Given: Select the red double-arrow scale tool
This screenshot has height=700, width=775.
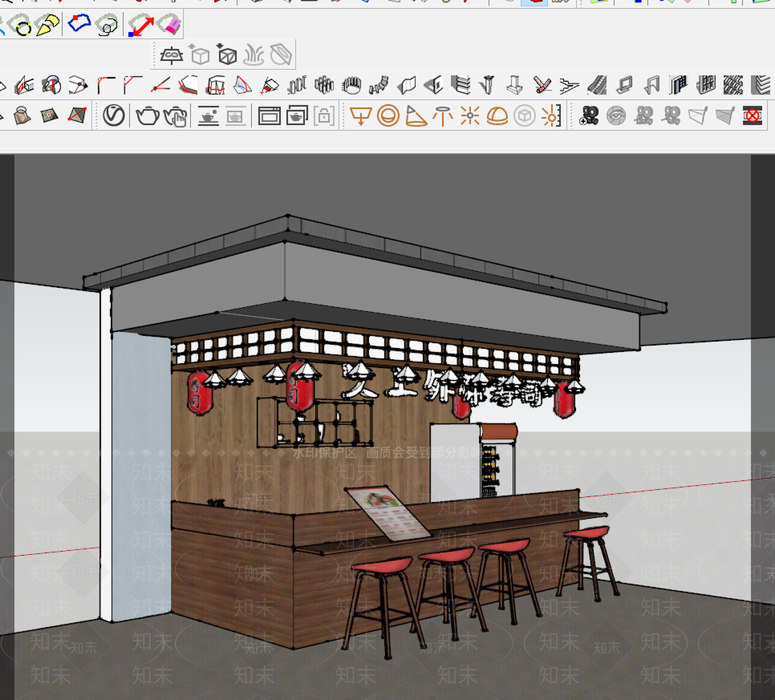Looking at the screenshot, I should [x=141, y=26].
